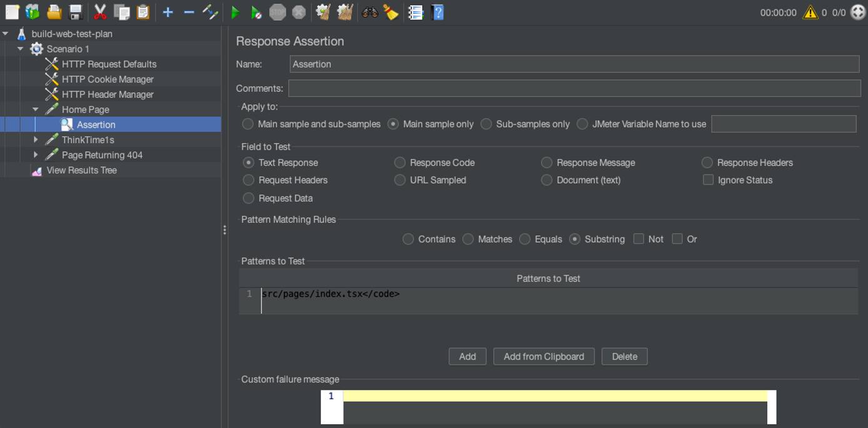The width and height of the screenshot is (868, 428).
Task: Check the Not pattern matching option
Action: point(639,239)
